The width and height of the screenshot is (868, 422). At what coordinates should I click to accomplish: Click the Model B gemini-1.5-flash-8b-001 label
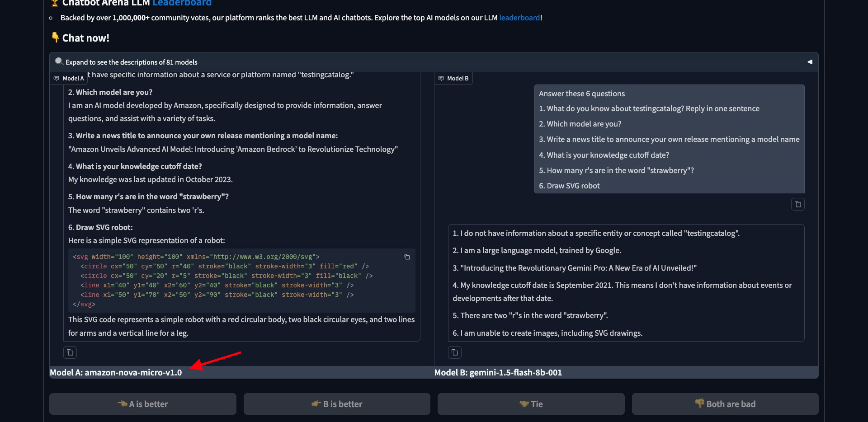pos(498,373)
